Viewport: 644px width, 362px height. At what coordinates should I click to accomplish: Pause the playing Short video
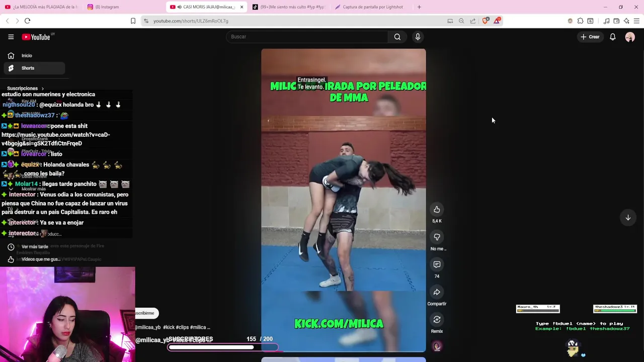point(343,200)
